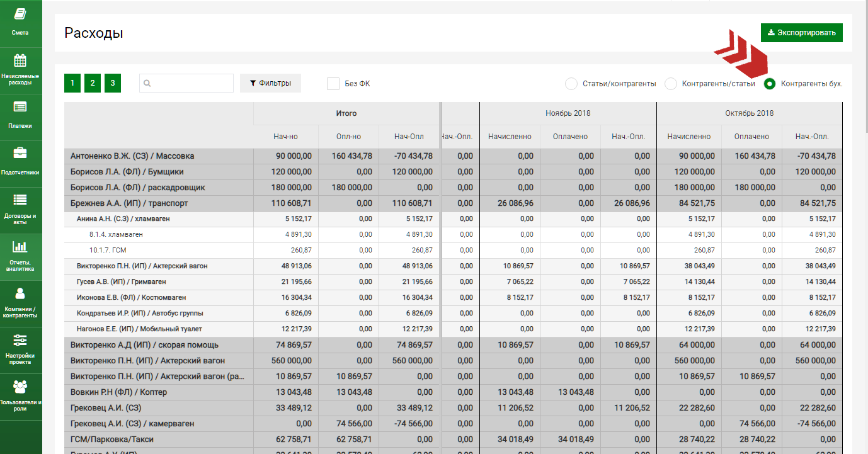Toggle the Без ФК checkbox
Screen dimensions: 868x454
coord(333,84)
